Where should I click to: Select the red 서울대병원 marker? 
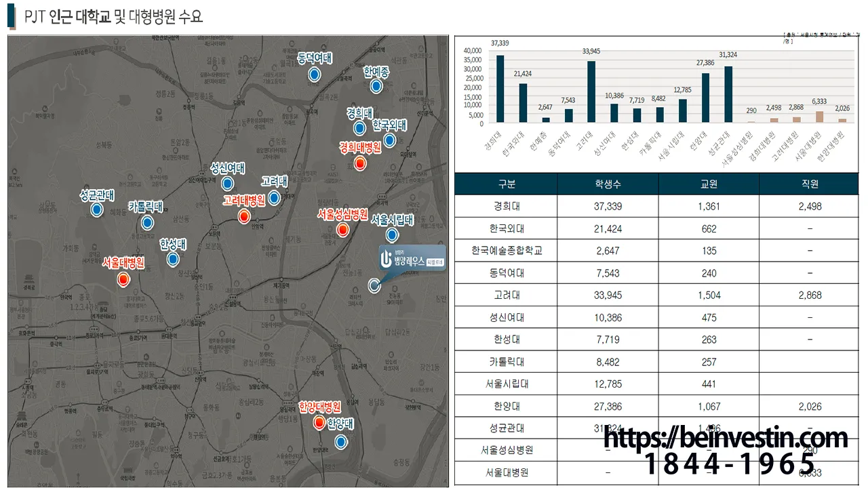pos(123,279)
